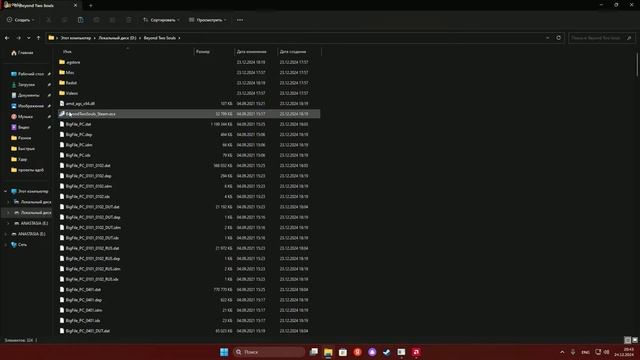Open Главная in the sidebar
This screenshot has height=360, width=640.
click(22, 53)
